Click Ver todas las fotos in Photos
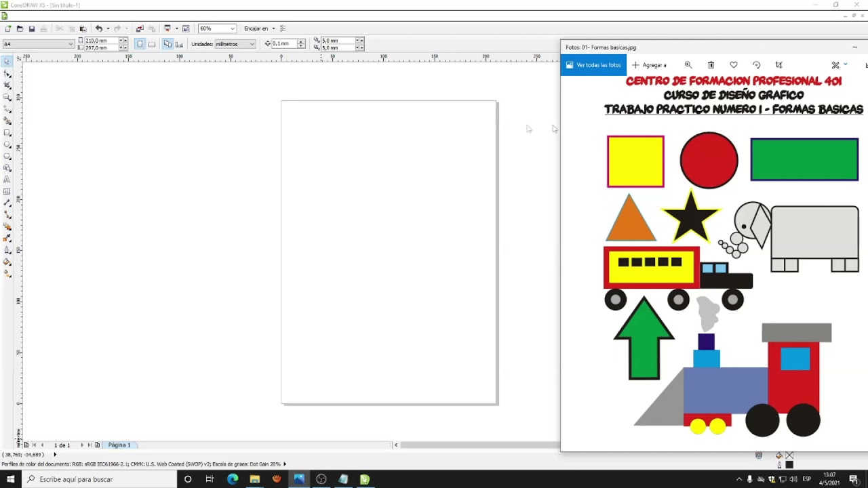The width and height of the screenshot is (868, 488). [x=593, y=65]
